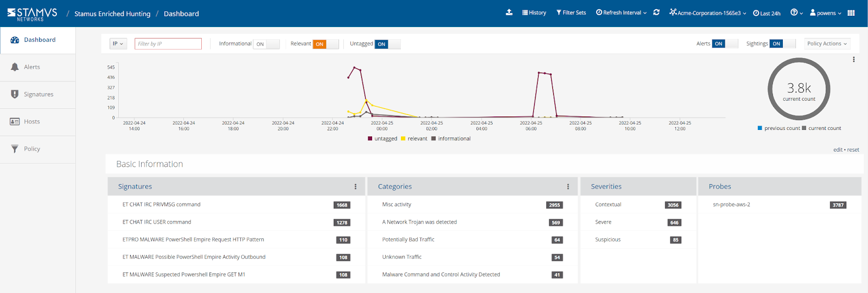Open the help question mark icon
This screenshot has height=293, width=868.
[796, 12]
